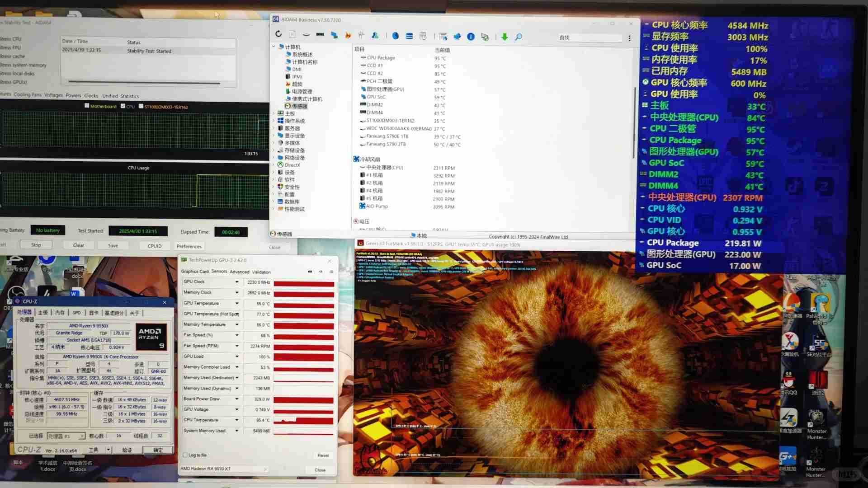Select 超频 overclock item in AIDA64 tree

pos(294,84)
